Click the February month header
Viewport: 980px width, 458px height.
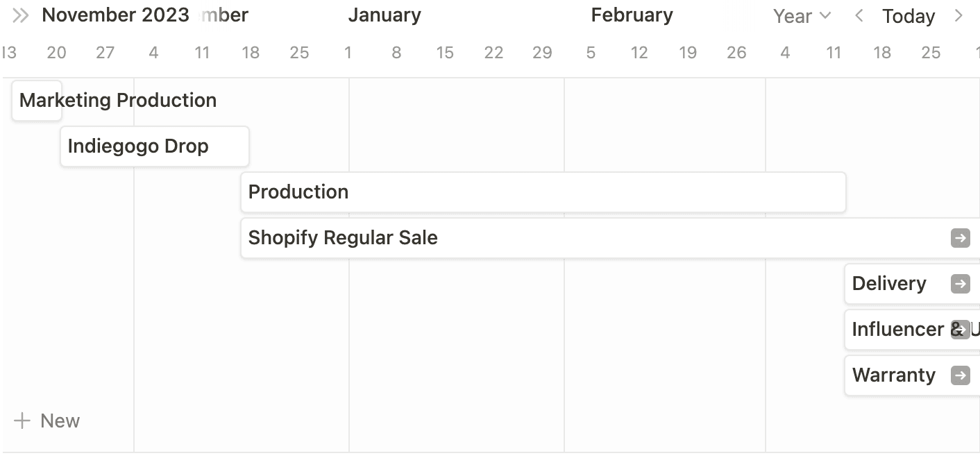pyautogui.click(x=632, y=15)
